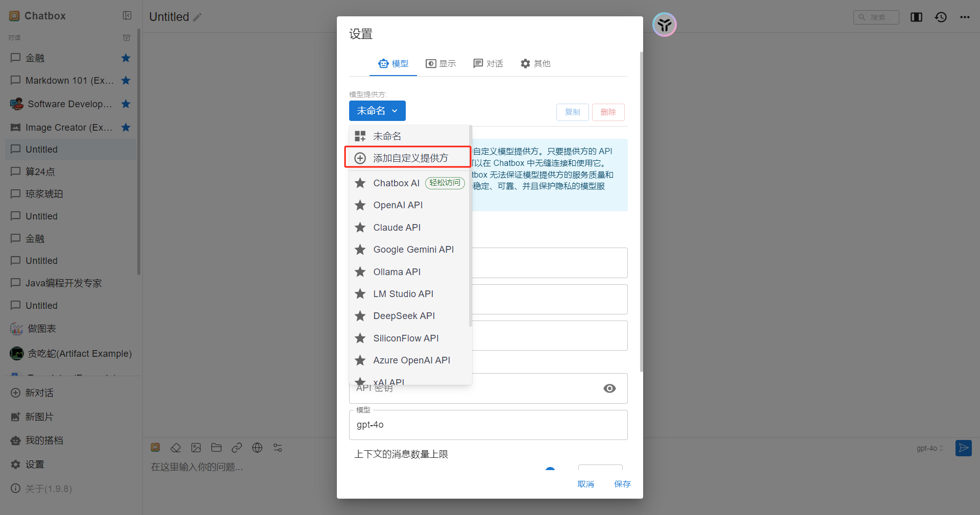Viewport: 980px width, 515px height.
Task: Open the Image Creator conversation
Action: 70,128
